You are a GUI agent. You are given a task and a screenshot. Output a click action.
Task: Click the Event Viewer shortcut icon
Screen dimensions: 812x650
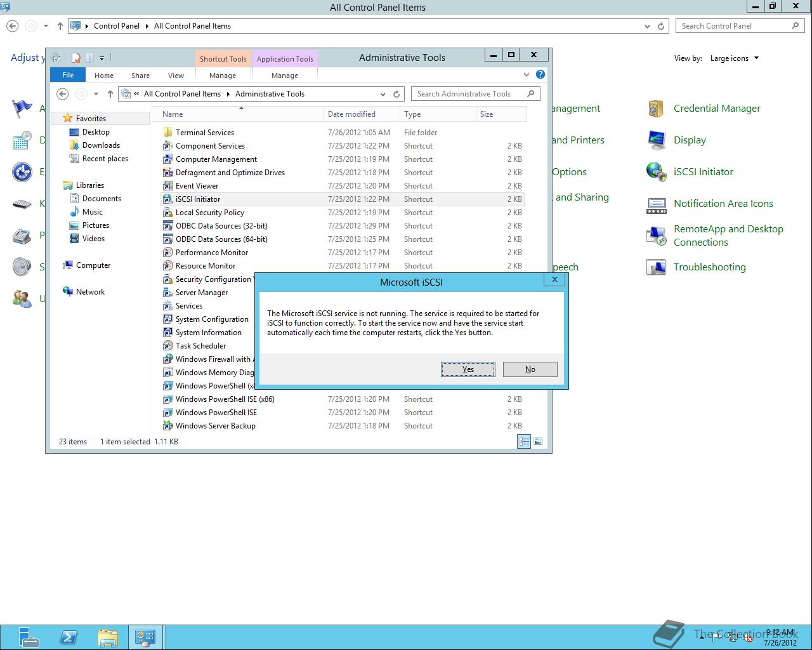click(x=167, y=186)
